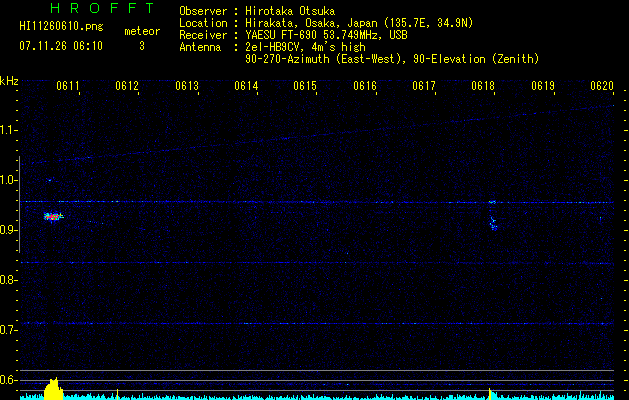Click the 0611 time marker
Viewport: 629px width, 400px height.
click(x=67, y=86)
